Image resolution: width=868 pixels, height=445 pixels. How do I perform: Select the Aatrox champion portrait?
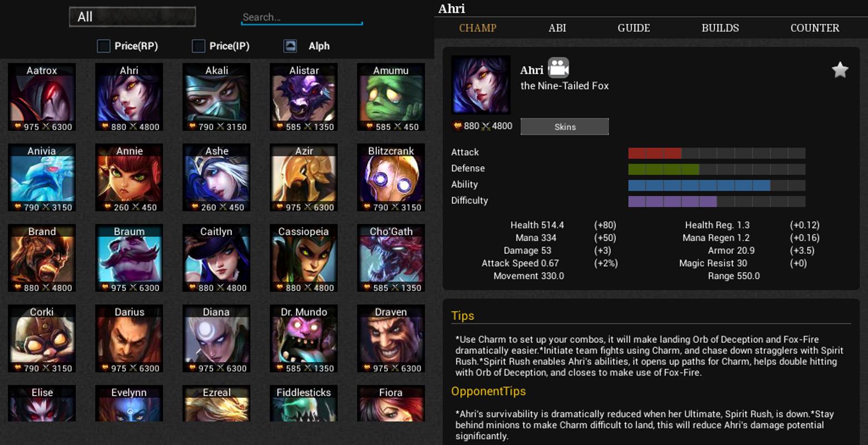click(42, 97)
